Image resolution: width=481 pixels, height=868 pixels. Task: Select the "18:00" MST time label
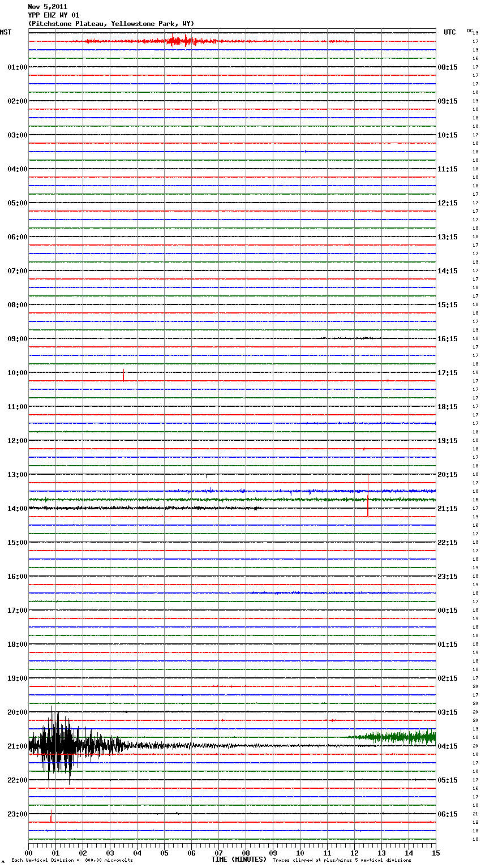point(18,644)
